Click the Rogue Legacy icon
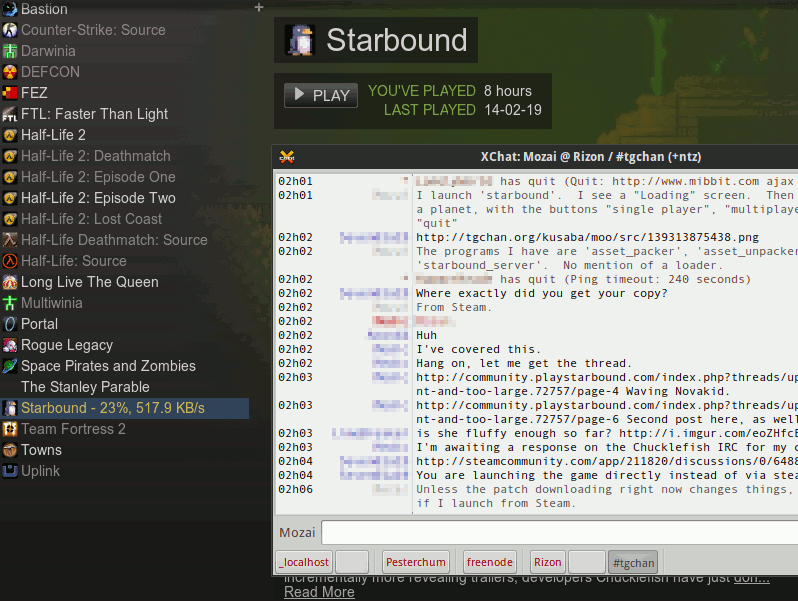This screenshot has width=798, height=601. point(10,345)
